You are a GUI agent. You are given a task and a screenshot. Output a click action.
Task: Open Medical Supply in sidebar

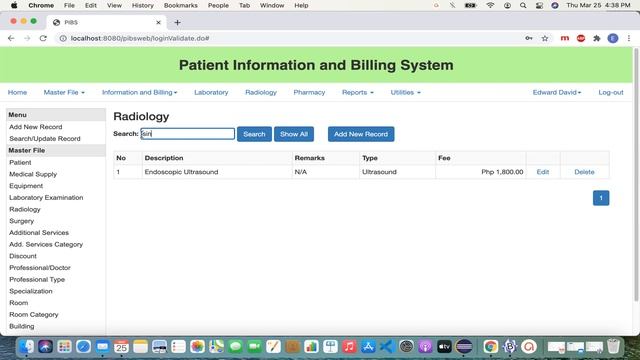click(x=33, y=174)
